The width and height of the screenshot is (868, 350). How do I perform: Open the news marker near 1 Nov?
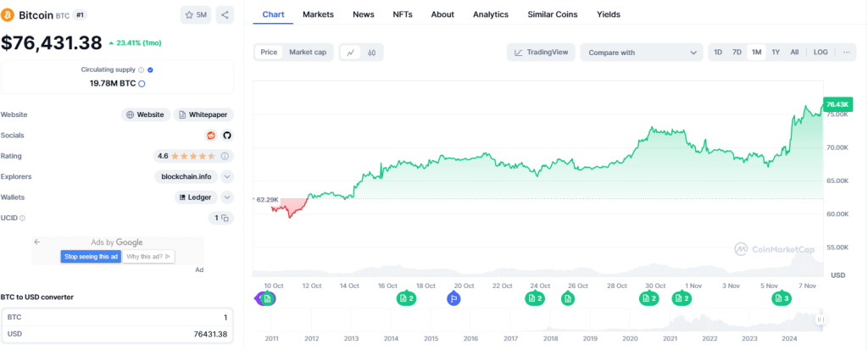(x=682, y=299)
